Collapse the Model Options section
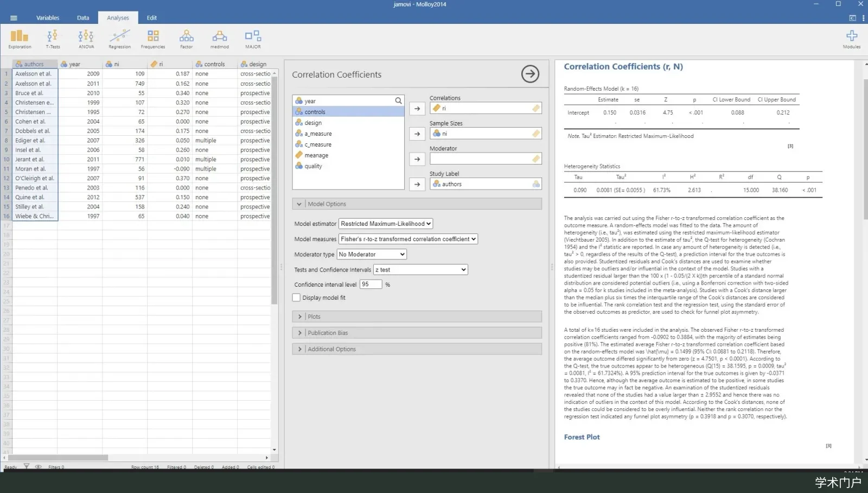 (x=417, y=204)
